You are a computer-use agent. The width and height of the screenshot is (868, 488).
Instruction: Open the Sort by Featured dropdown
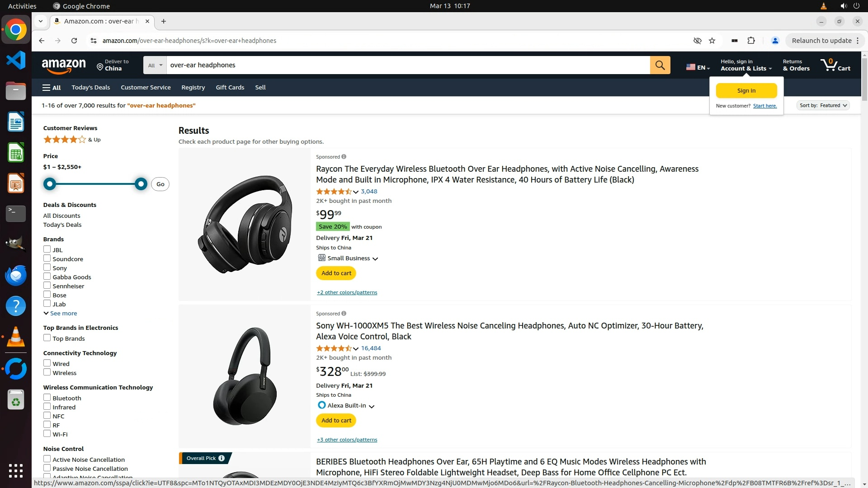tap(822, 105)
